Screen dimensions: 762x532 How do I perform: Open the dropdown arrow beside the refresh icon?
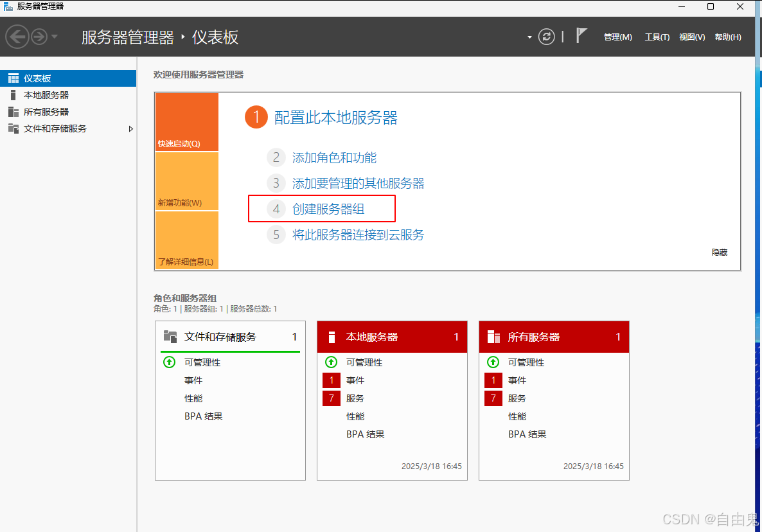point(529,37)
